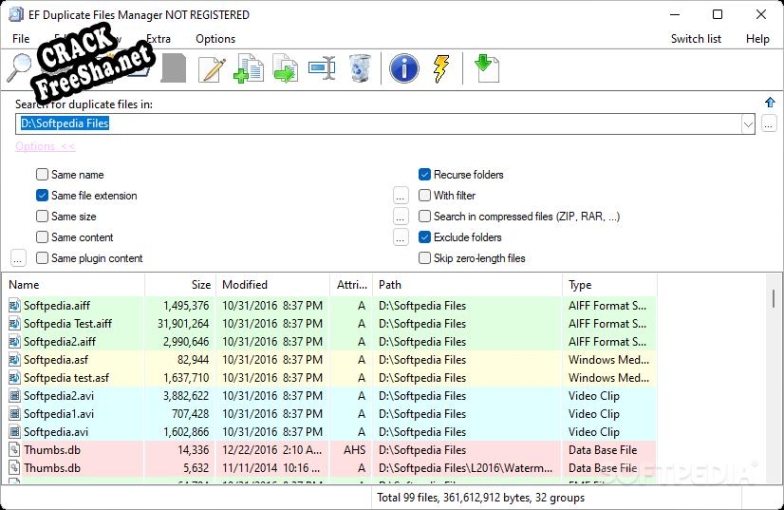784x510 pixels.
Task: Click the Switch list button
Action: [x=695, y=39]
